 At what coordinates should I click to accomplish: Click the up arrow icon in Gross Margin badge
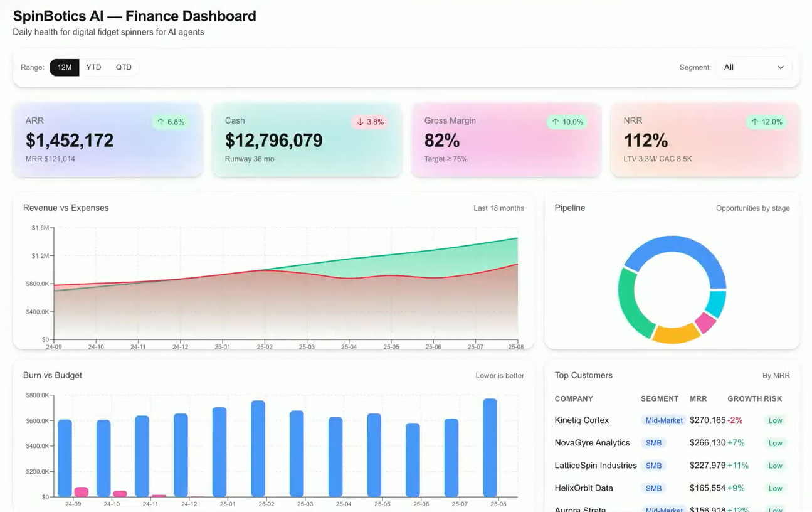(x=556, y=122)
